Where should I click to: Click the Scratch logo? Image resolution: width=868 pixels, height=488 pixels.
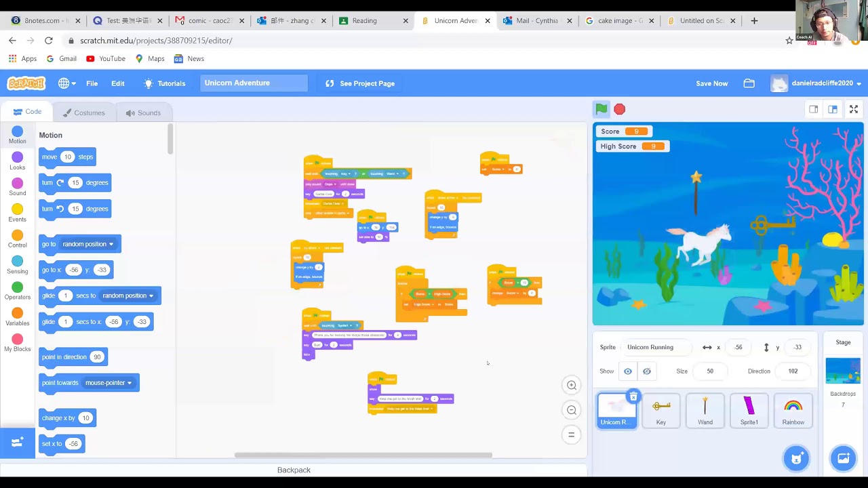(x=26, y=83)
